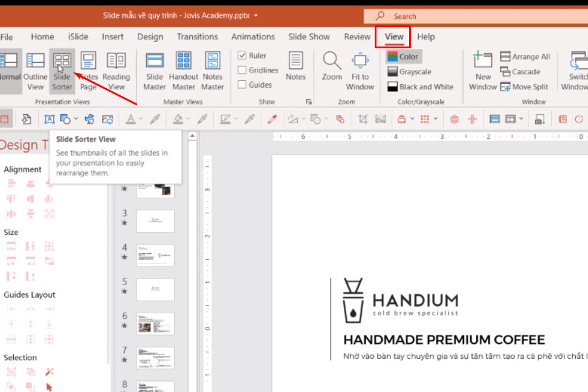The image size is (588, 392).
Task: Open the Review tab
Action: tap(357, 37)
